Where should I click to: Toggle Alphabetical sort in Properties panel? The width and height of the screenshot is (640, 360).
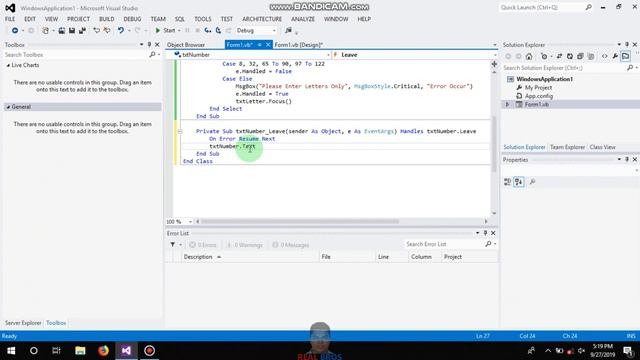tap(519, 182)
